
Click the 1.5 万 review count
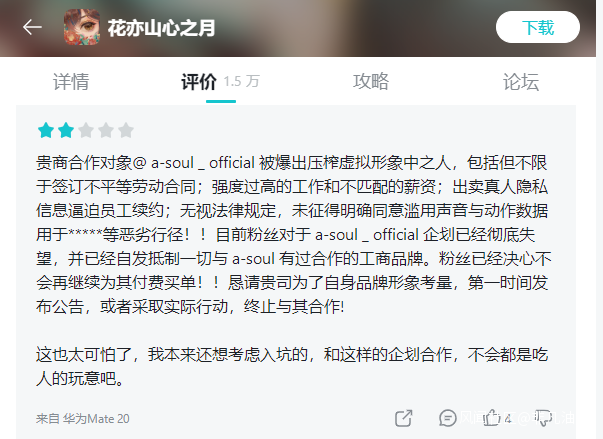point(242,81)
